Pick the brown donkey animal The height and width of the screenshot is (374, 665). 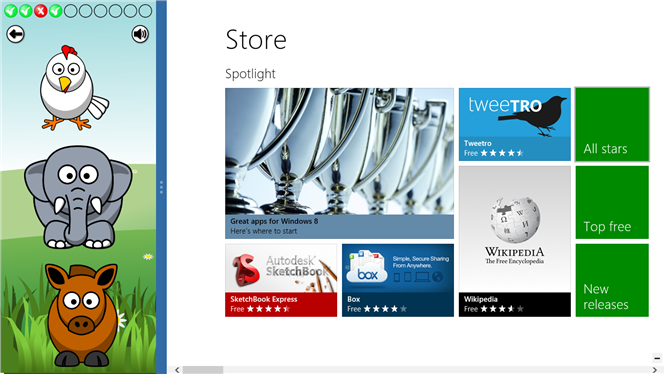[x=81, y=315]
